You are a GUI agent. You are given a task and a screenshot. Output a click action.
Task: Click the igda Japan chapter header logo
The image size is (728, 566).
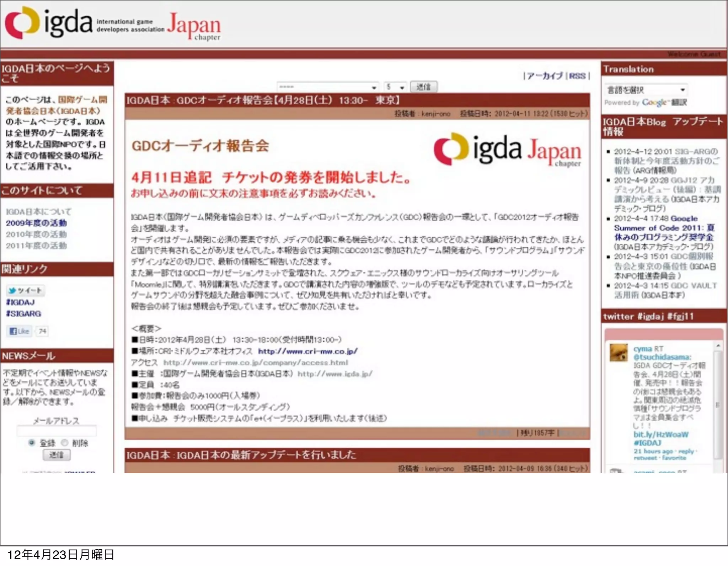pyautogui.click(x=113, y=23)
